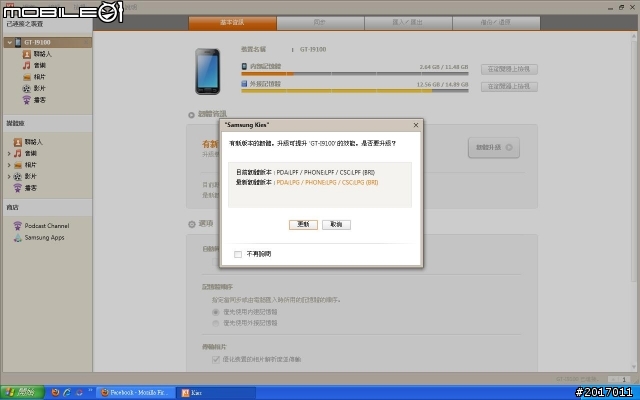Click the internal memory icon beside storage bar
Viewport: 640px width, 400px height.
[244, 66]
